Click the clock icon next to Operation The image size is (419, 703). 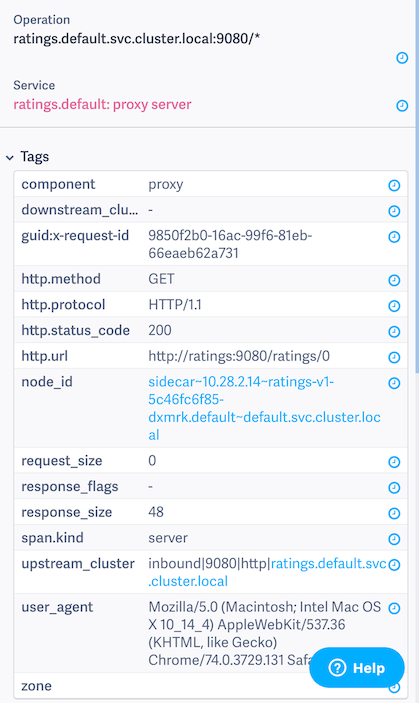pyautogui.click(x=402, y=58)
